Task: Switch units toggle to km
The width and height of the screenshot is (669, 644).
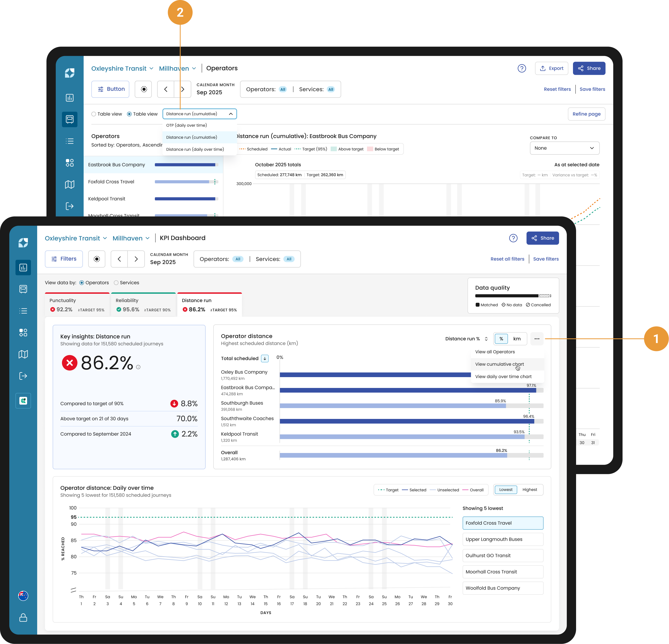Action: click(x=517, y=339)
